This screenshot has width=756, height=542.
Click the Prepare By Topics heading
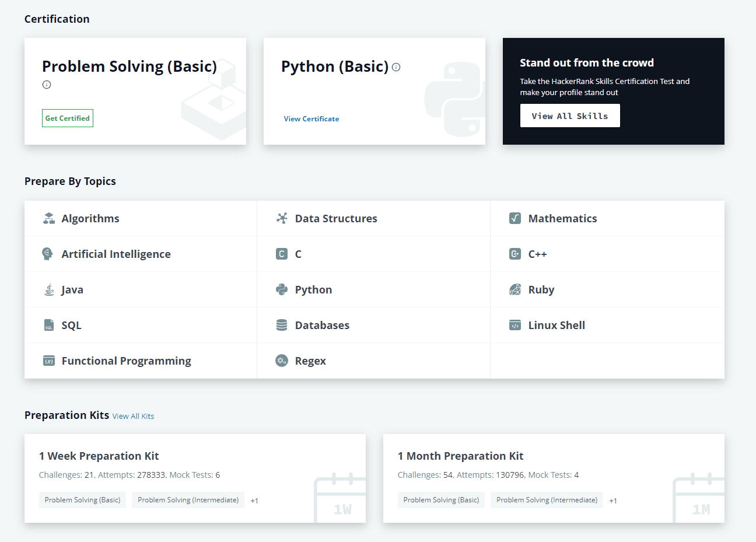[x=70, y=181]
